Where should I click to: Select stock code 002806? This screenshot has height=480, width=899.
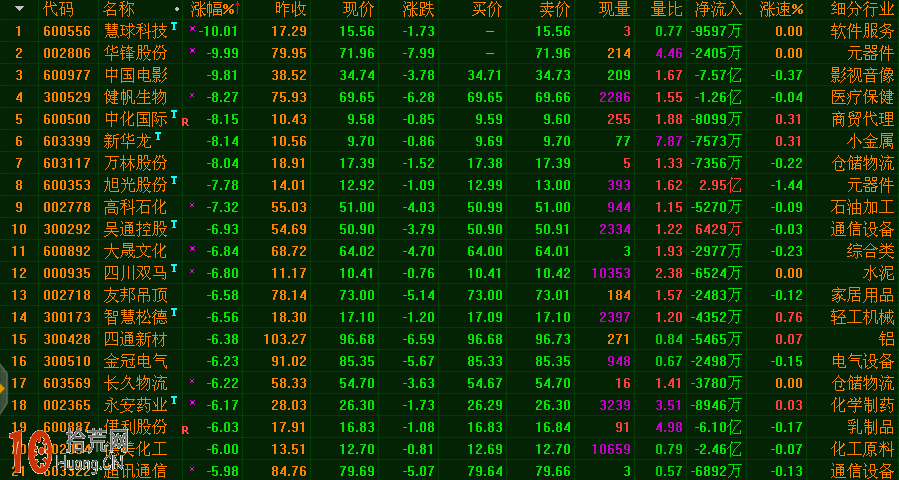67,53
